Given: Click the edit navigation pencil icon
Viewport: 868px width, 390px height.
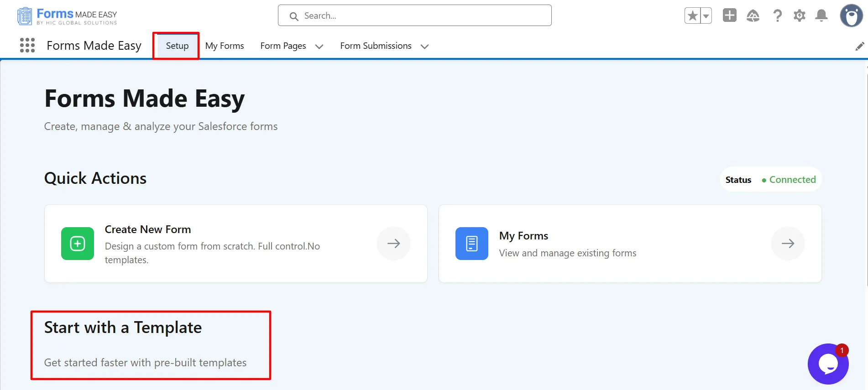Looking at the screenshot, I should point(859,47).
